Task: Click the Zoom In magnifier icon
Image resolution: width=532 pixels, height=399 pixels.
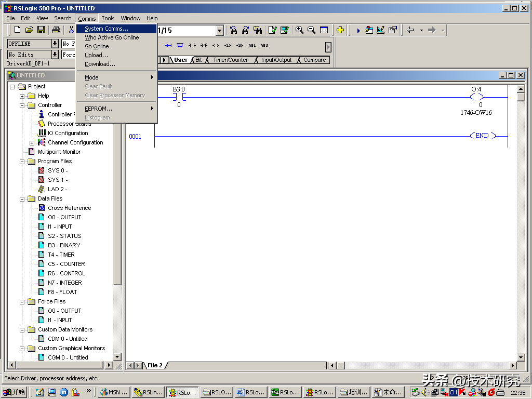Action: point(300,30)
